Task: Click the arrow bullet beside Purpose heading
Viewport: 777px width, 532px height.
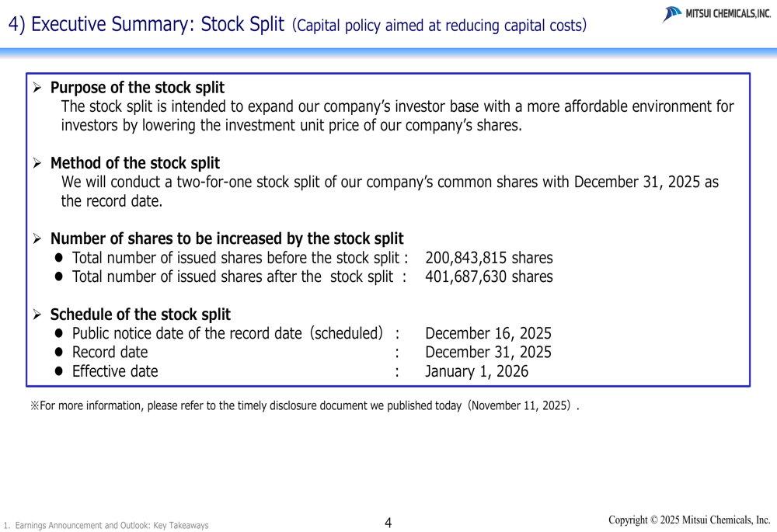Action: click(37, 88)
